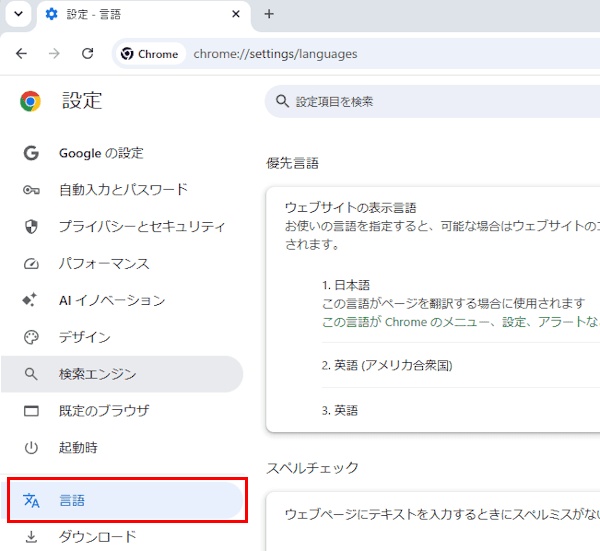Click the speedometer performance icon

[31, 264]
